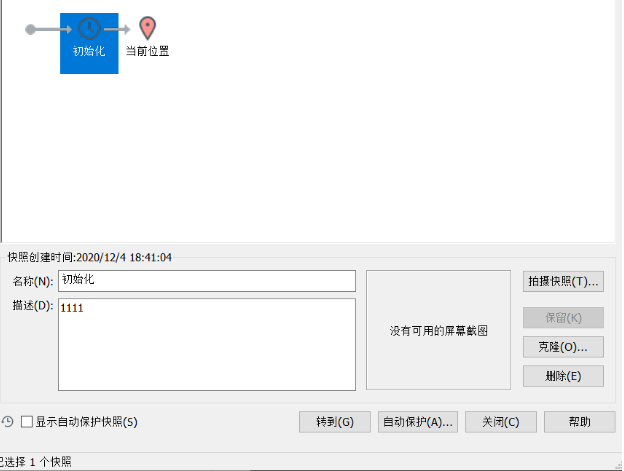
Task: Click arrow connecting 初始化 to 当前位置
Action: coord(118,29)
